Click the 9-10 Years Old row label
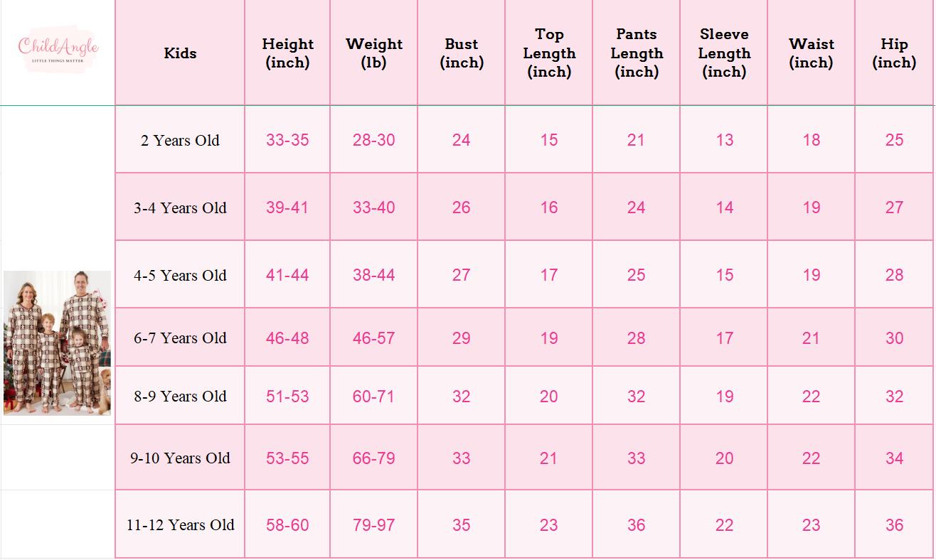The image size is (936, 560). click(x=180, y=458)
